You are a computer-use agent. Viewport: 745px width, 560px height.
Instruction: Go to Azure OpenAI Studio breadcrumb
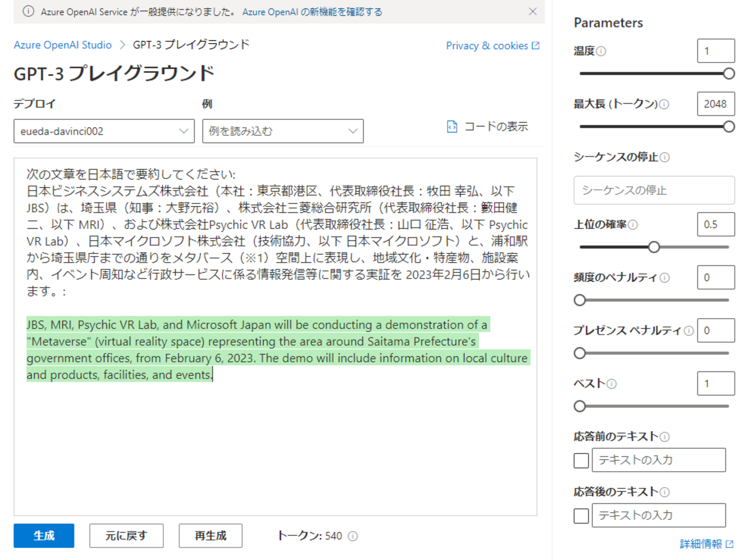63,45
